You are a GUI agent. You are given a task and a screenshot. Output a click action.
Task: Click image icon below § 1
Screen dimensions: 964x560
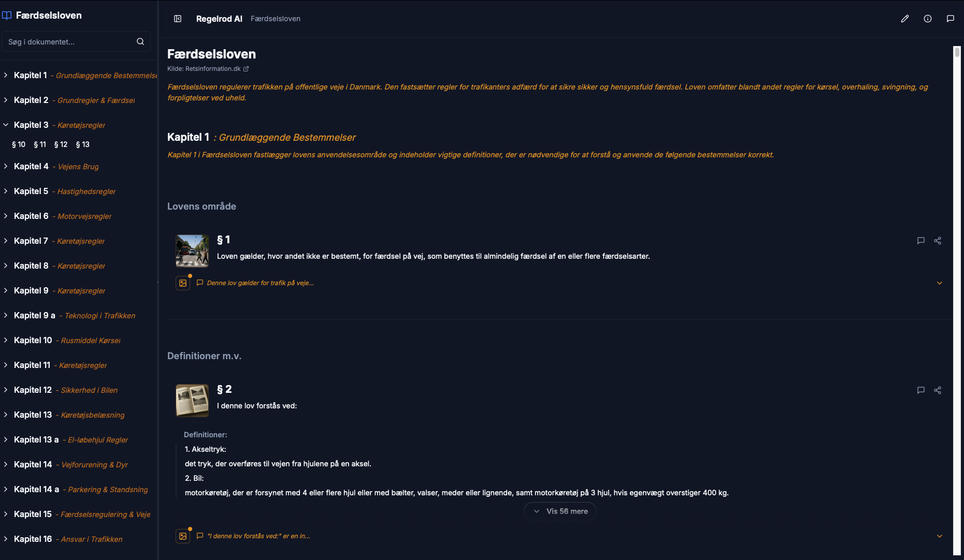pos(183,283)
